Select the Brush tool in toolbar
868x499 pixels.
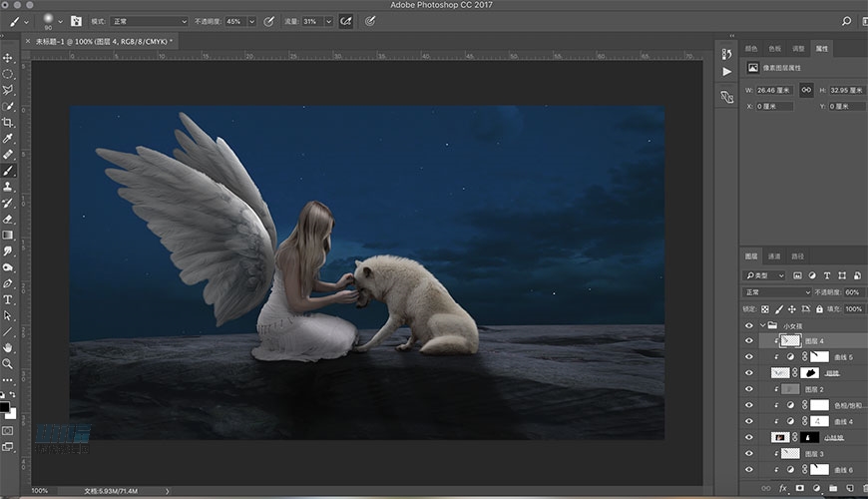tap(8, 171)
